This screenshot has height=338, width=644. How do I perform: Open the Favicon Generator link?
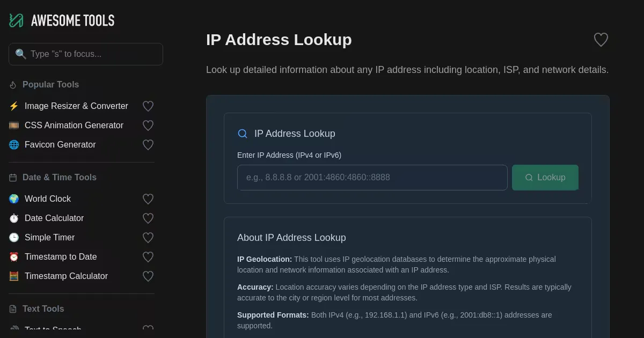(x=60, y=145)
